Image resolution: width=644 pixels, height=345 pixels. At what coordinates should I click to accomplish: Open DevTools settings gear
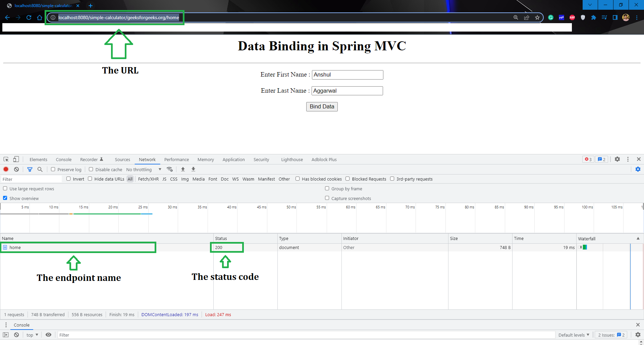[x=617, y=159]
